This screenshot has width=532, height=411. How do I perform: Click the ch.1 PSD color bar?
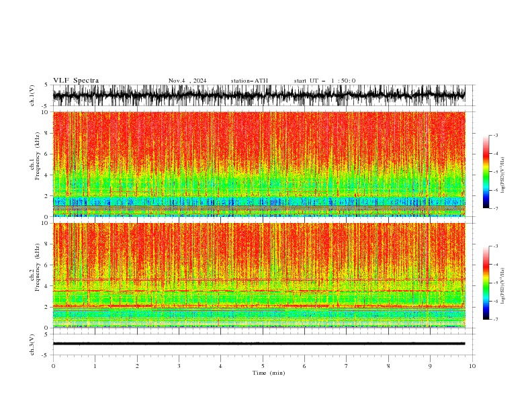click(x=486, y=171)
